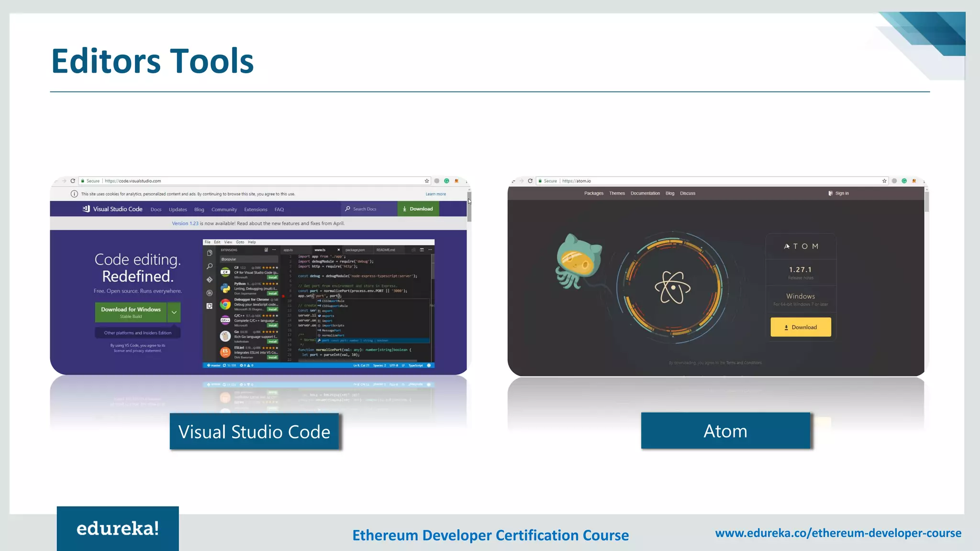Click @popular extensions search box

249,259
